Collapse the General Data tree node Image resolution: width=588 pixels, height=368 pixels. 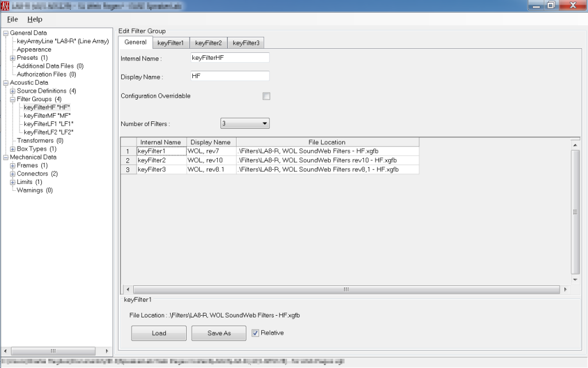6,33
